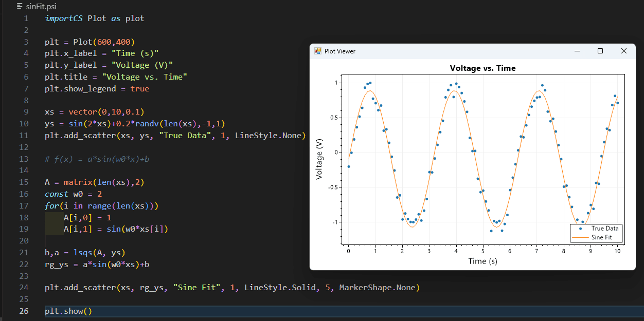Click line number 2 in the gutter
The image size is (644, 321).
click(26, 30)
